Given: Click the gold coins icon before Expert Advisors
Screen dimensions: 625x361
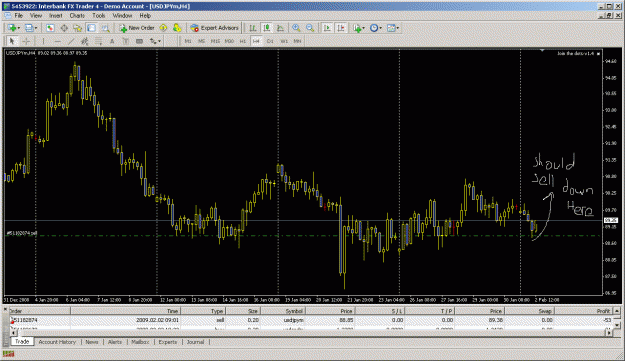Looking at the screenshot, I should (x=177, y=28).
